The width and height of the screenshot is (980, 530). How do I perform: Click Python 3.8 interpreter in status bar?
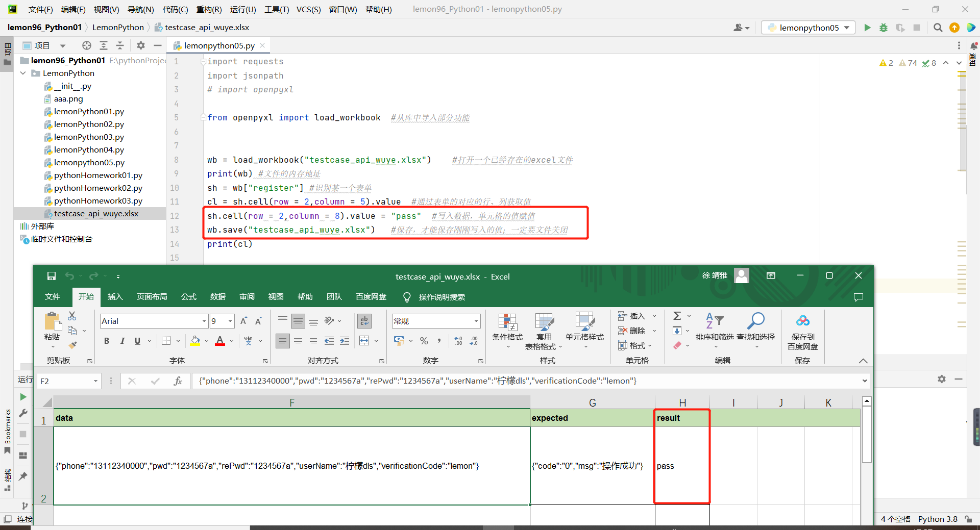(938, 519)
